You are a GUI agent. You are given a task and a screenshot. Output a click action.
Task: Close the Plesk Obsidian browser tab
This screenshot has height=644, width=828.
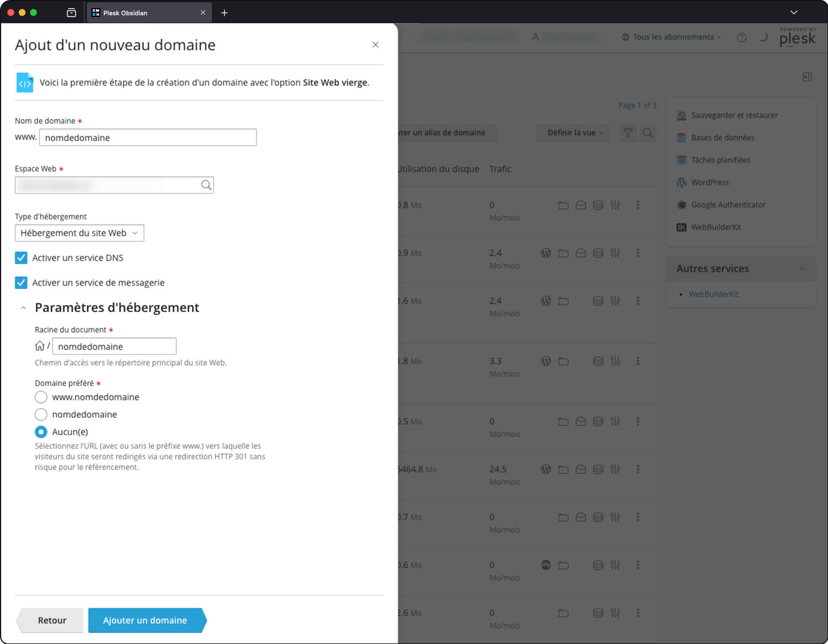click(203, 12)
